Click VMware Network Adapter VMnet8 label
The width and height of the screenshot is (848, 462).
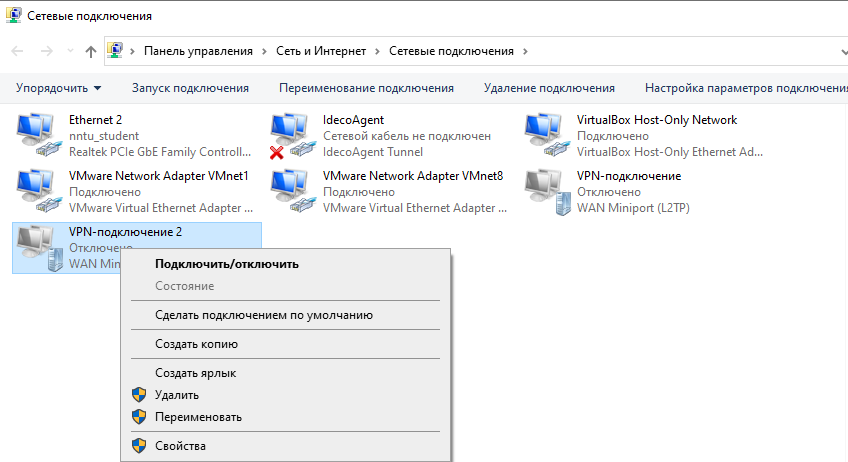[x=413, y=176]
